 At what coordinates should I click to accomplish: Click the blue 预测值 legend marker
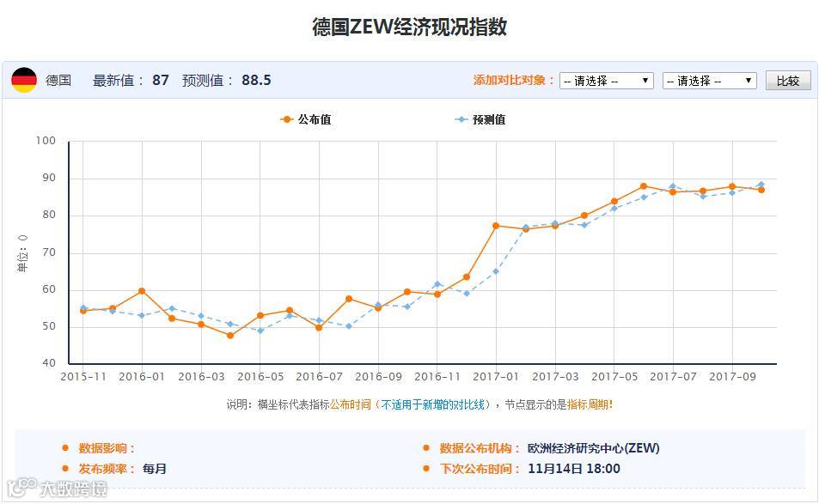coord(461,119)
